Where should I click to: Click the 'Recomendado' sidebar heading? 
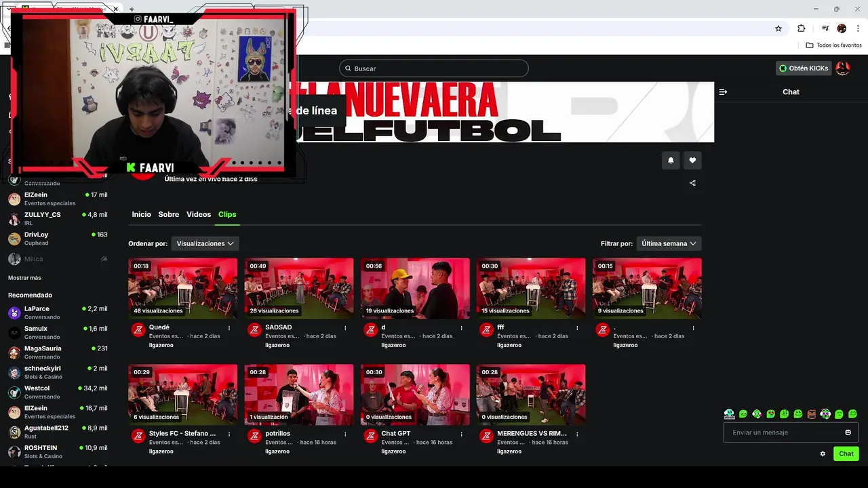[x=30, y=296]
